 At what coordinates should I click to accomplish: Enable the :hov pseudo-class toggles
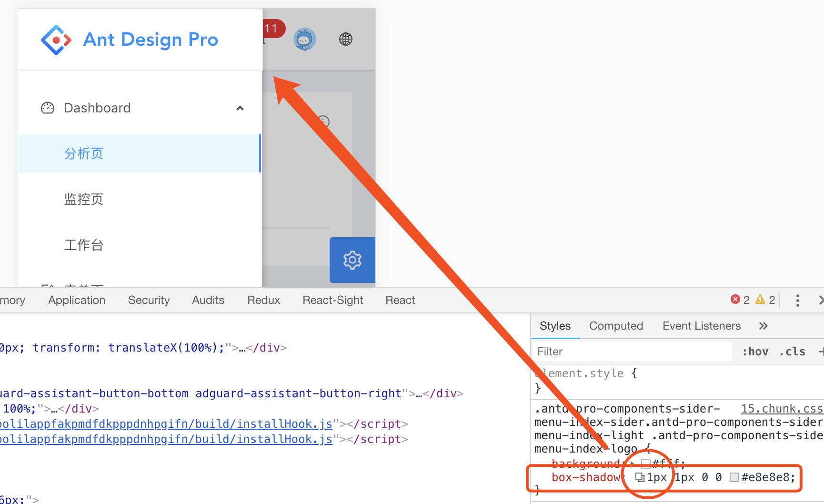pyautogui.click(x=755, y=352)
